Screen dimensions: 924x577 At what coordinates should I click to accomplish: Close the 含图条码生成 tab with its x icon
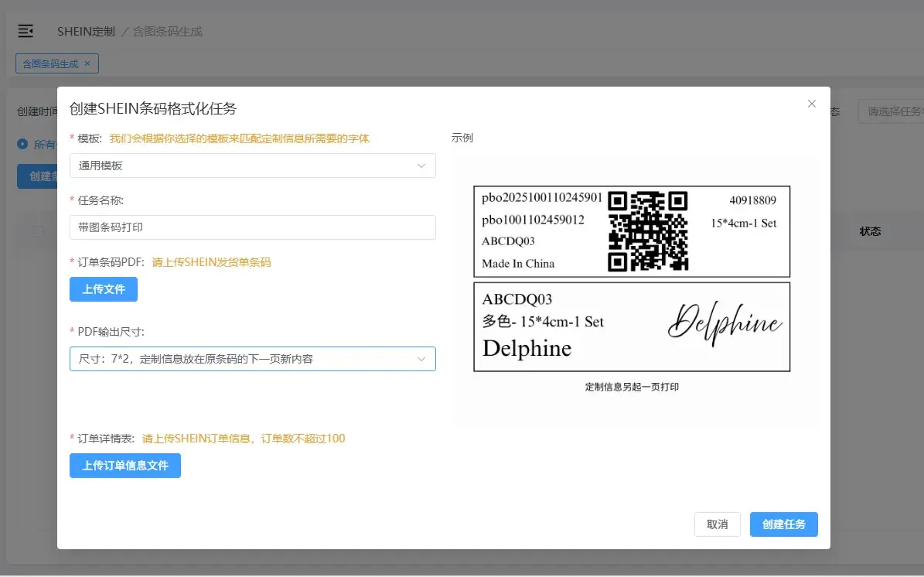click(87, 63)
